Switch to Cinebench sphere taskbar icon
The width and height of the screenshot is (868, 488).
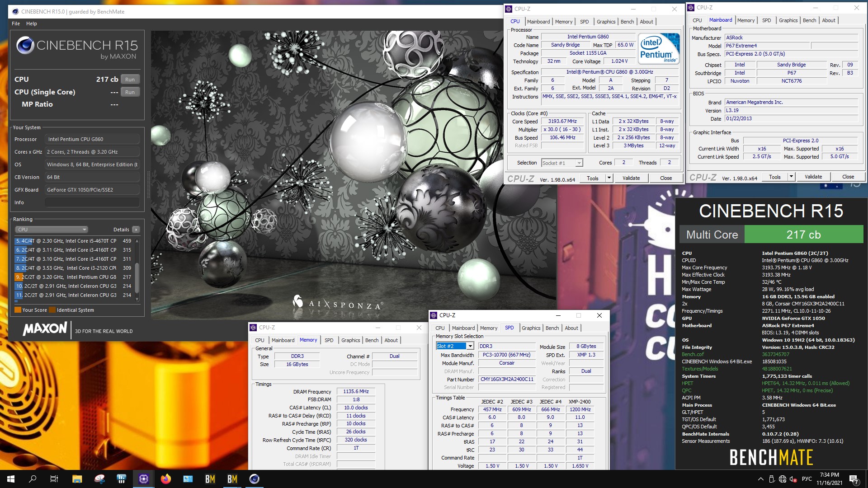[255, 479]
